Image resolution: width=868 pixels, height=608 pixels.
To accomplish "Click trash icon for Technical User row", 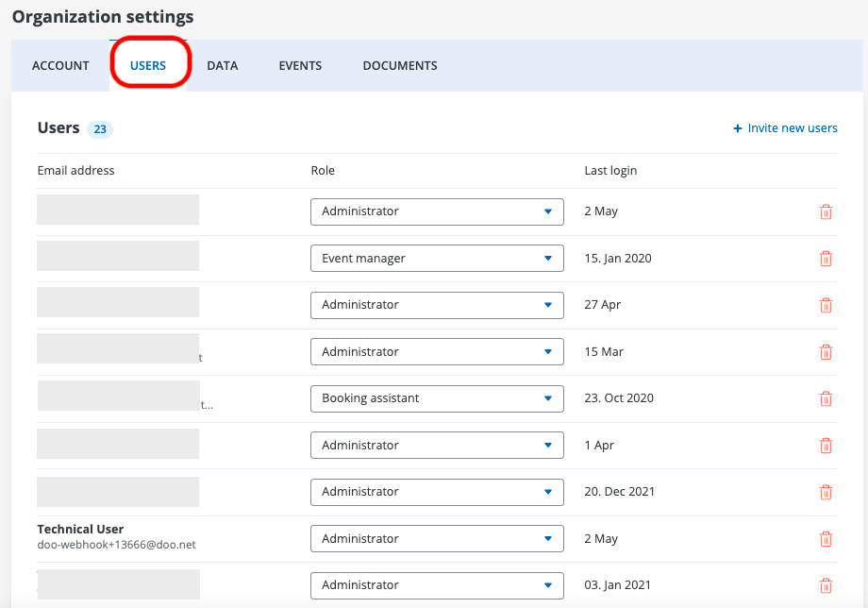I will pyautogui.click(x=826, y=539).
